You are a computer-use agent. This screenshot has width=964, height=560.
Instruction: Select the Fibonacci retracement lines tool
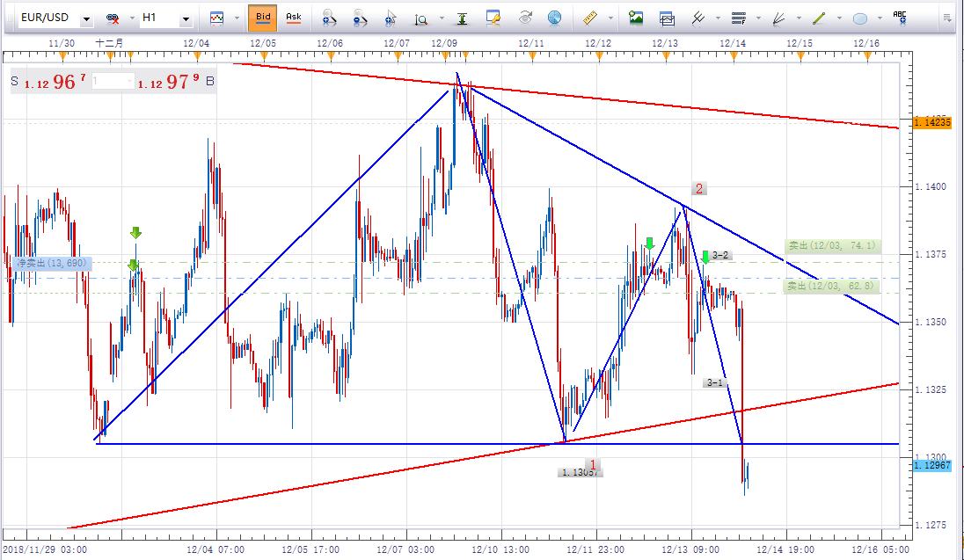click(x=738, y=18)
